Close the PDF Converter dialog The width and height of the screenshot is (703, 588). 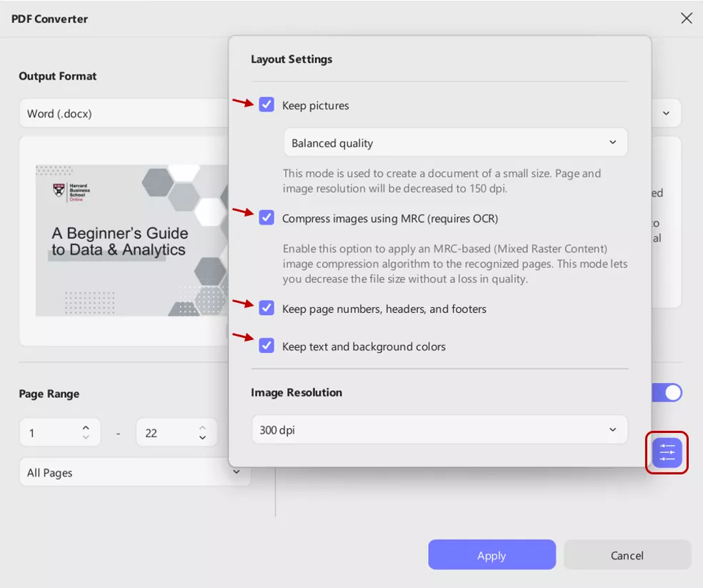tap(686, 19)
